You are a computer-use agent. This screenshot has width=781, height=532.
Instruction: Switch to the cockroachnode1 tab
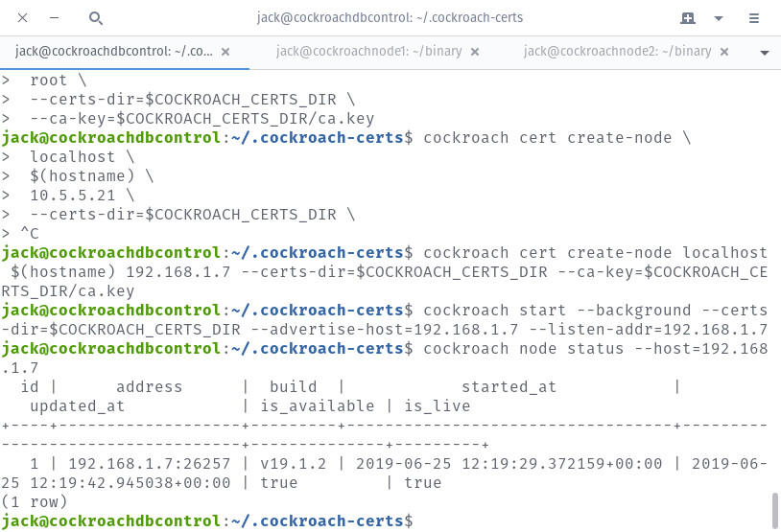pyautogui.click(x=369, y=51)
